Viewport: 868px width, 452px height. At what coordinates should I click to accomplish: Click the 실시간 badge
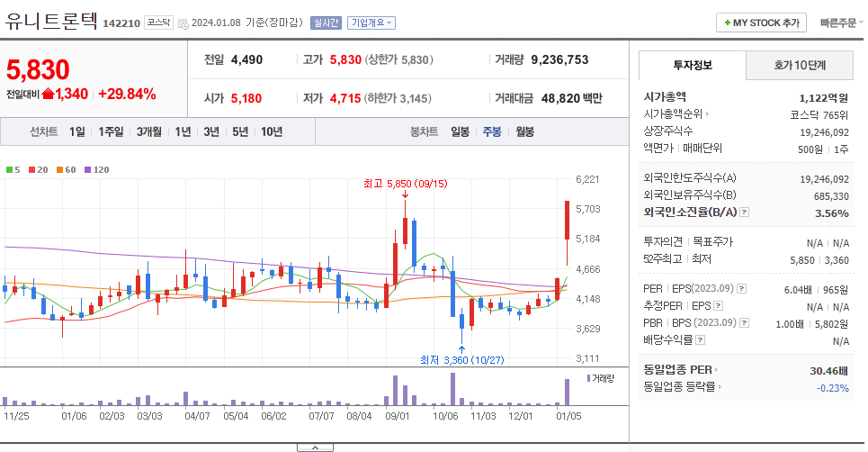(326, 23)
